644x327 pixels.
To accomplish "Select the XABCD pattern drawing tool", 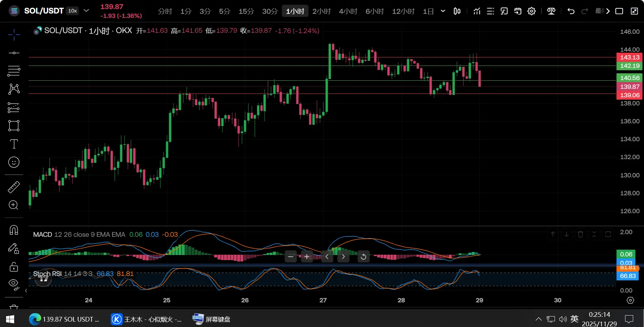I will pyautogui.click(x=14, y=89).
